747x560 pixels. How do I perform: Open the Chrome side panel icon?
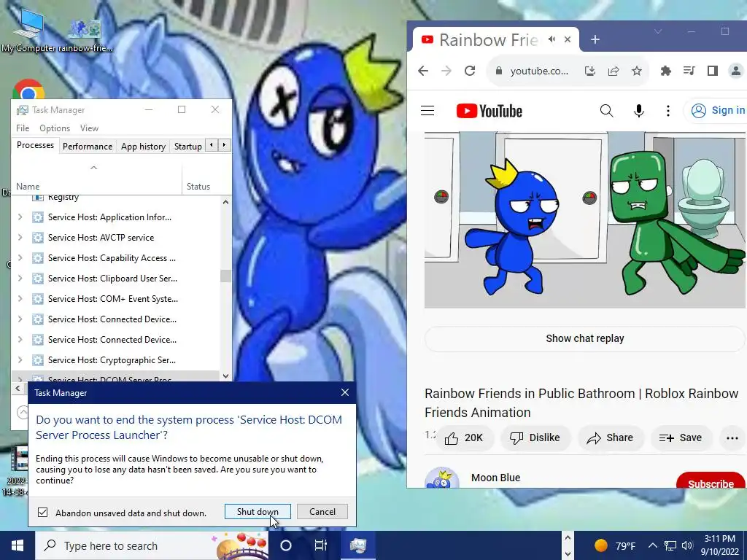pos(712,71)
